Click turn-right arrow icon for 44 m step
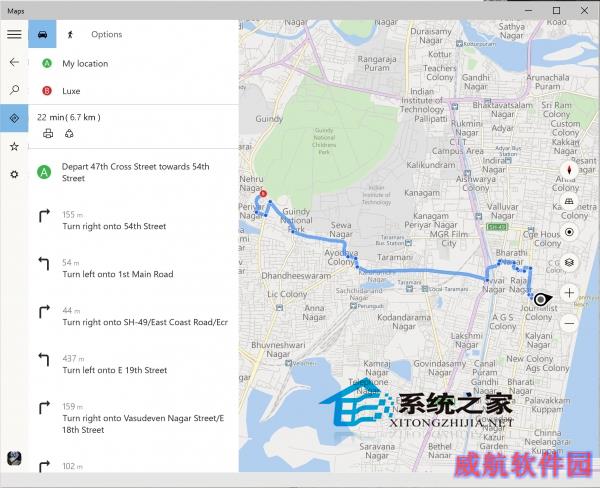Screen dimensions: 600x488 click(x=44, y=312)
